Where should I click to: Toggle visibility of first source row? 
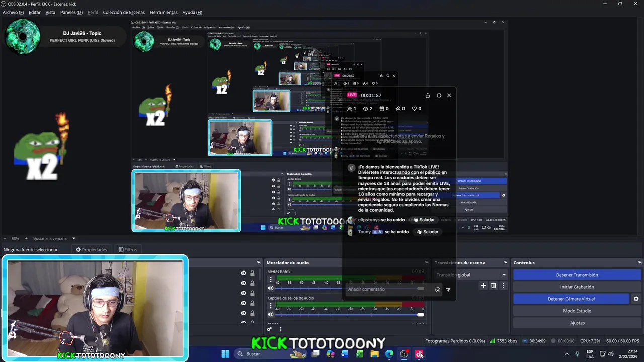[244, 273]
